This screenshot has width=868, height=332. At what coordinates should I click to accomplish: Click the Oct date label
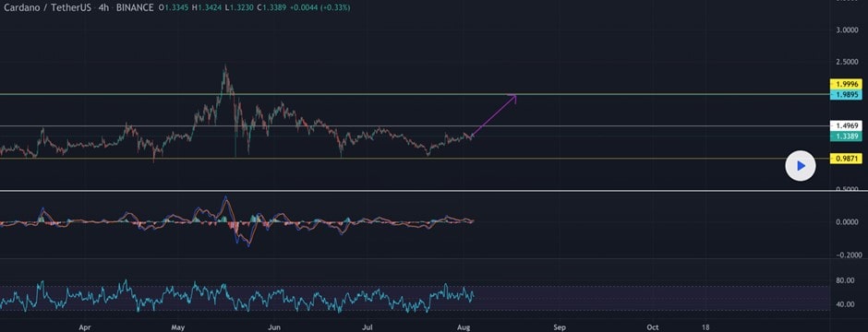[653, 327]
